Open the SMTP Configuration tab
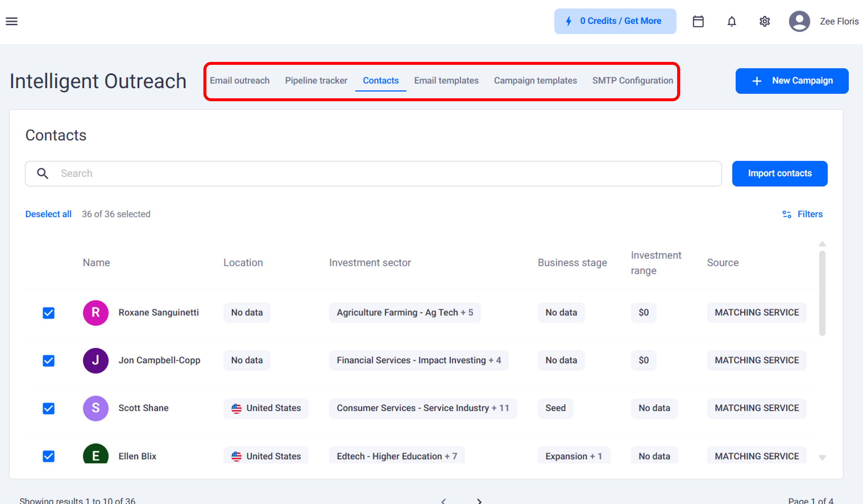Image resolution: width=863 pixels, height=504 pixels. [x=632, y=81]
